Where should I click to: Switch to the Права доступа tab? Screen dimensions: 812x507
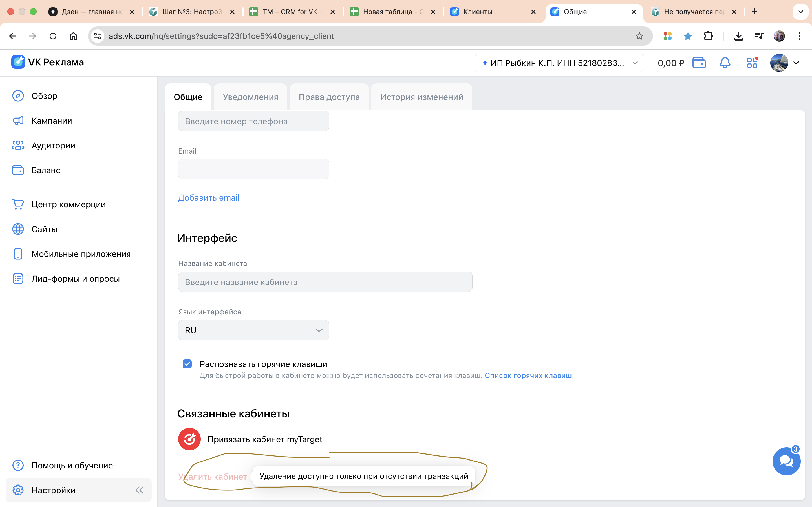329,97
